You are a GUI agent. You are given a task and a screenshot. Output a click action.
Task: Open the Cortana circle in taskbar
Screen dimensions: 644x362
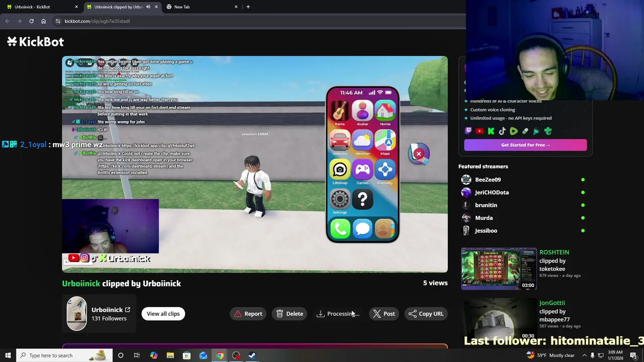click(120, 355)
